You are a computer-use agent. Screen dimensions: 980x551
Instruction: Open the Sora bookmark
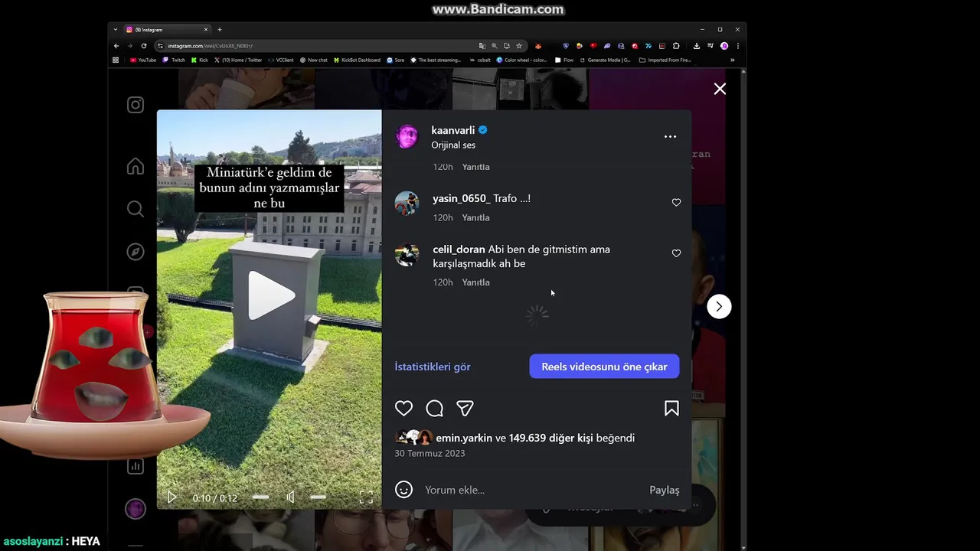click(x=396, y=60)
